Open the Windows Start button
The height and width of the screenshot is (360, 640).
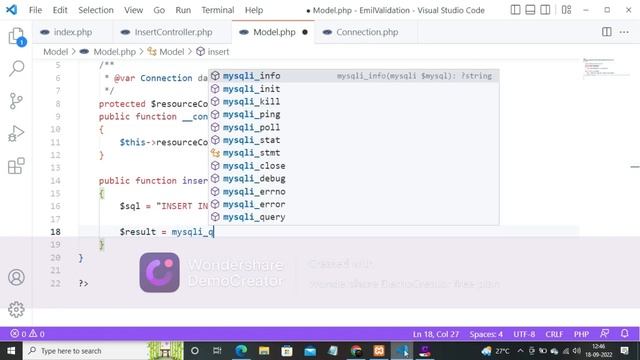click(11, 351)
